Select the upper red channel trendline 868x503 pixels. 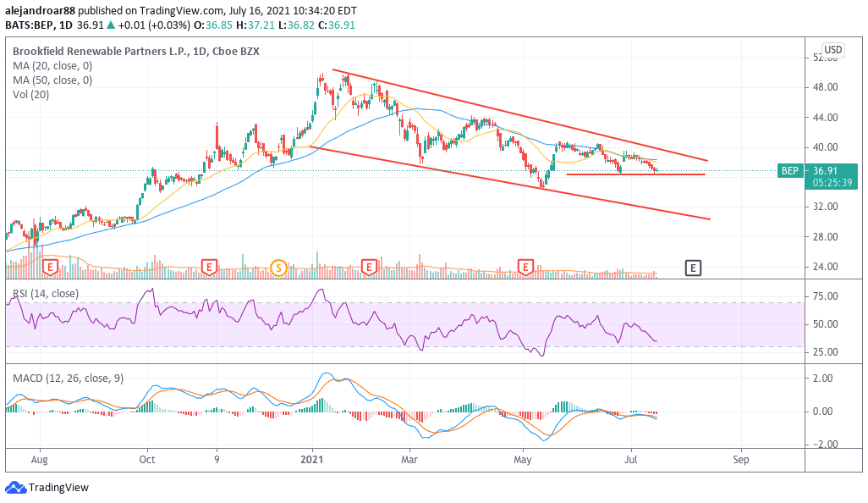tap(519, 115)
